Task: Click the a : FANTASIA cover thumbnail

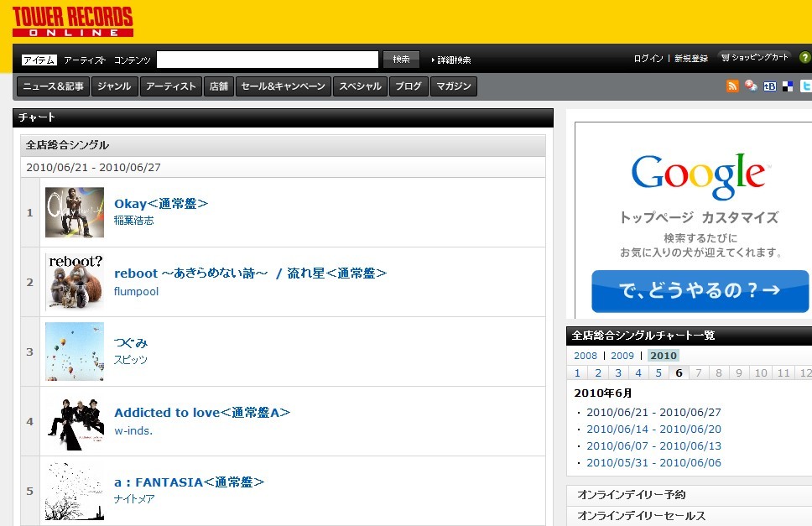Action: 75,491
